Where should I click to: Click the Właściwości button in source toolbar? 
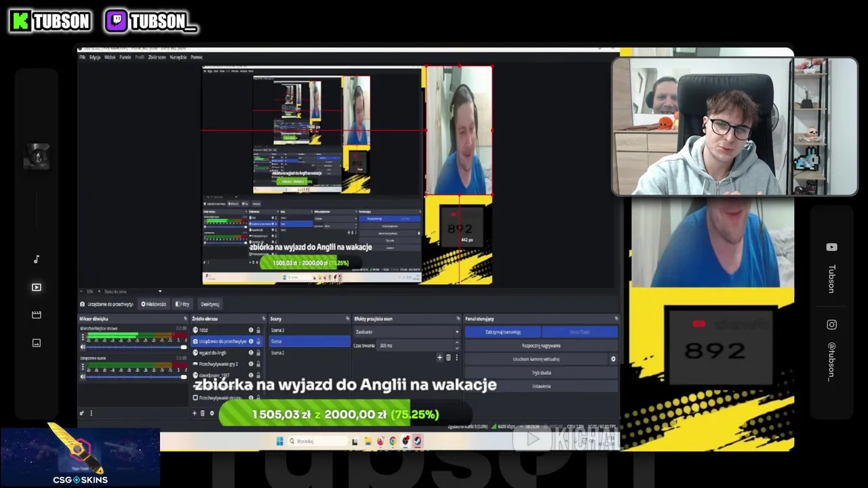(x=153, y=304)
